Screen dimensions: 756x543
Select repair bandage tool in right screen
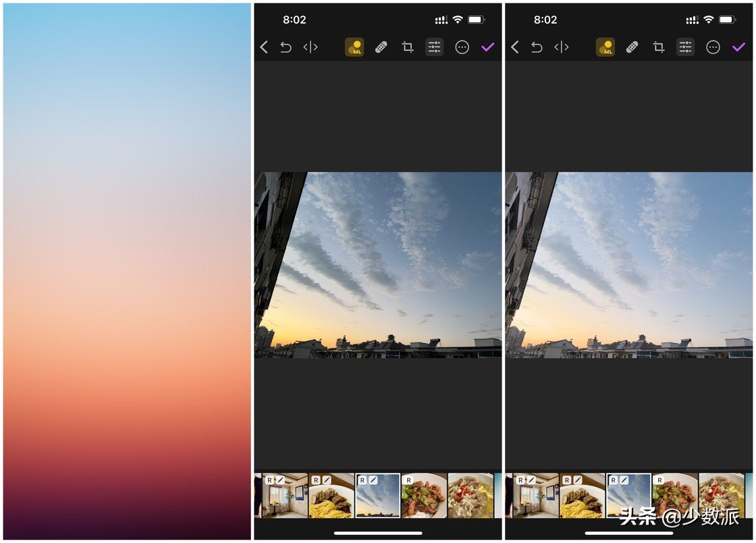pos(632,47)
